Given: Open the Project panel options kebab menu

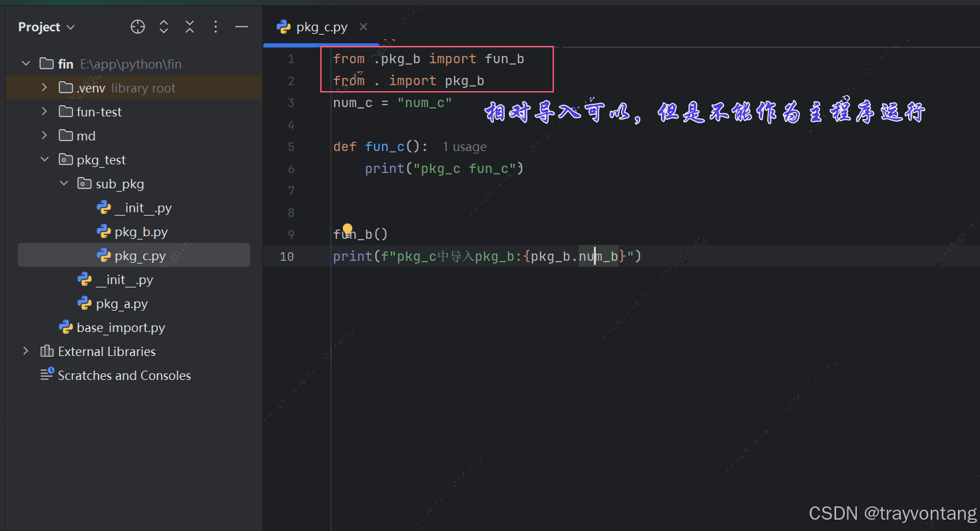Looking at the screenshot, I should coord(216,27).
